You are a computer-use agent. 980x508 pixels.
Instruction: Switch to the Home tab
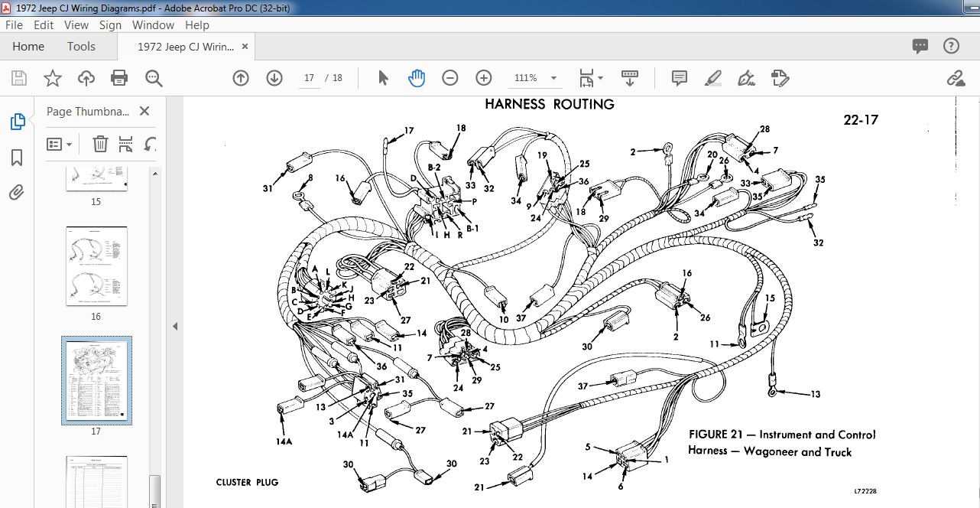(28, 47)
